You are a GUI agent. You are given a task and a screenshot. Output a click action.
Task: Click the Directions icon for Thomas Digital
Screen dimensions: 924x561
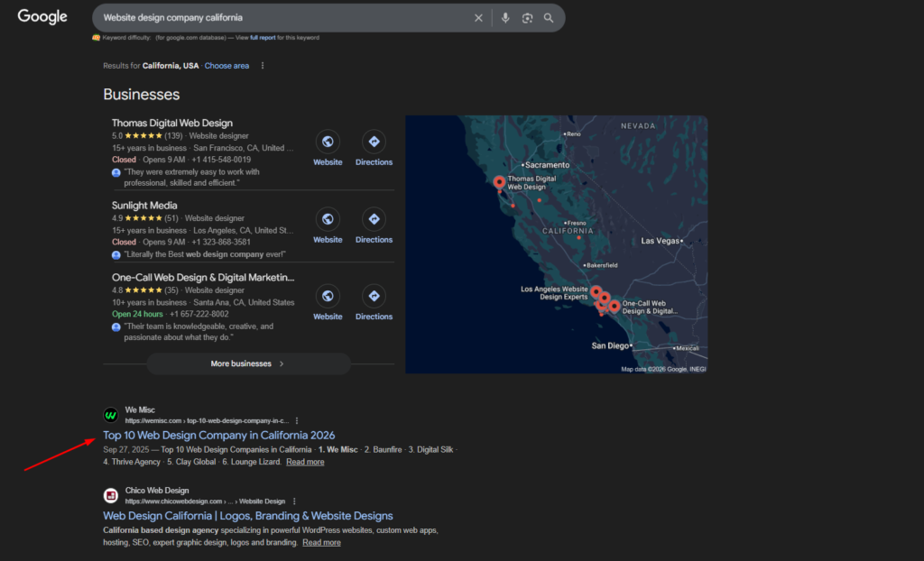374,143
